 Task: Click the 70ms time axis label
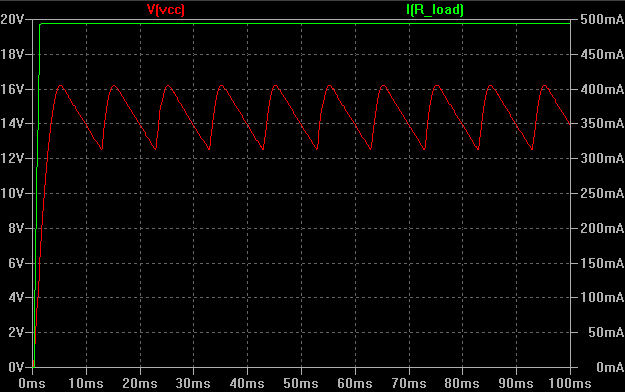[x=409, y=384]
